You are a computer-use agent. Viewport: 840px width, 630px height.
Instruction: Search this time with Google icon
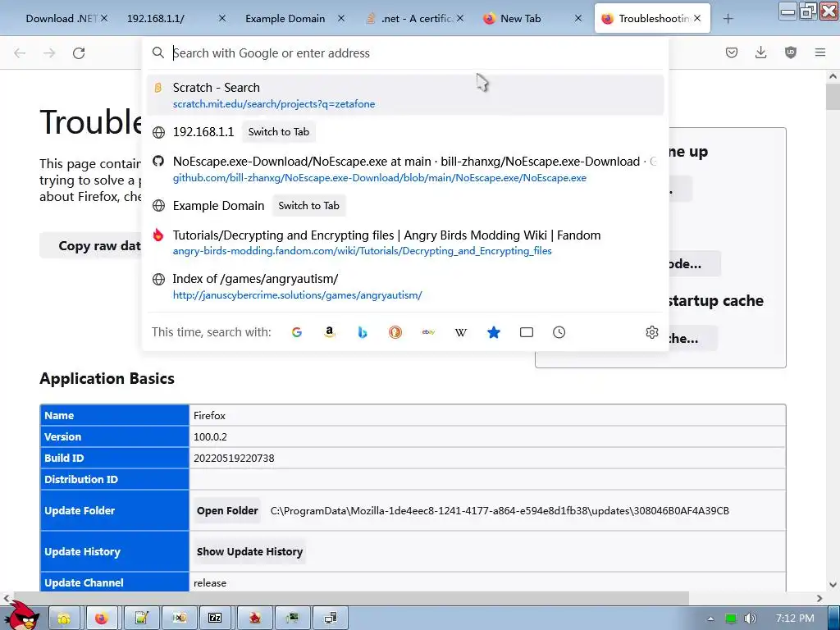[297, 332]
